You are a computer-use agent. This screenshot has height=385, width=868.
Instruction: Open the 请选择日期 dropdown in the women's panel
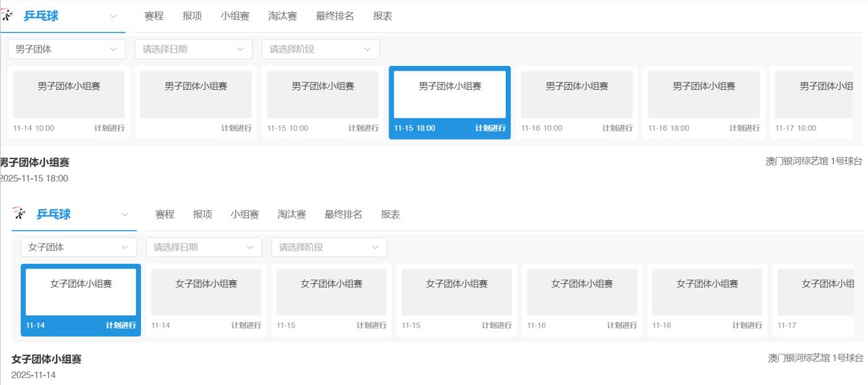(x=204, y=247)
